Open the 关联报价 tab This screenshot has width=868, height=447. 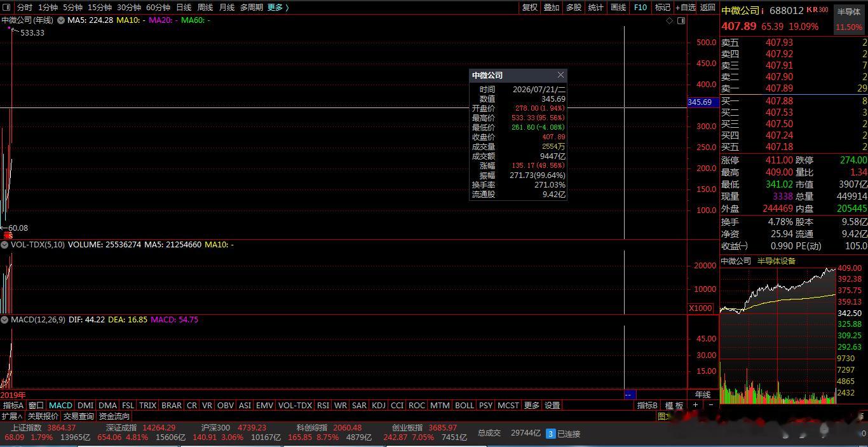pos(43,416)
